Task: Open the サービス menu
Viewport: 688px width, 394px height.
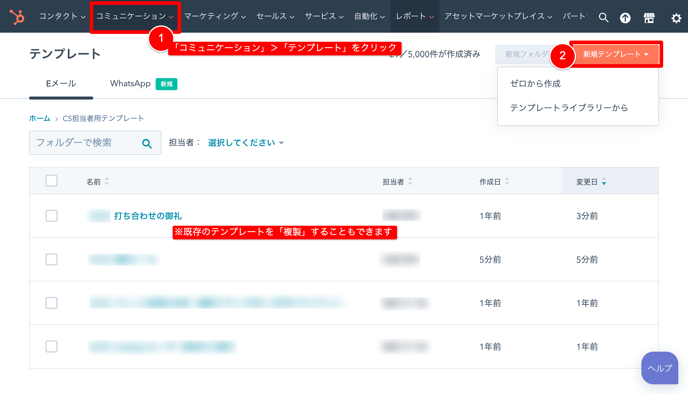Action: point(324,16)
